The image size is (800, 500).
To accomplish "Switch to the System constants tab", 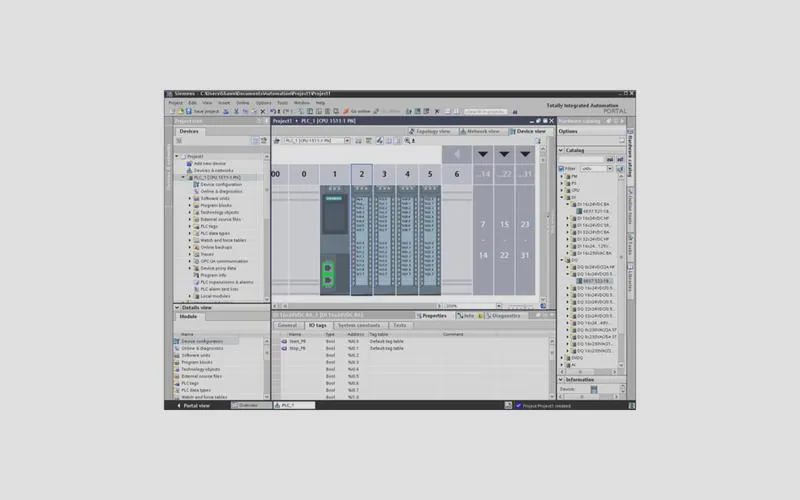I will [x=358, y=325].
